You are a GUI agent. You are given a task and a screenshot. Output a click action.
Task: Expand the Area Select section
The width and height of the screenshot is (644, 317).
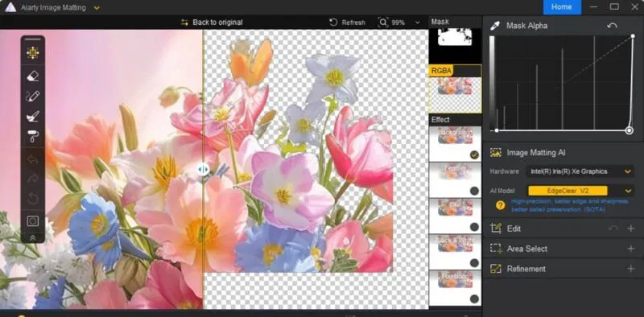(x=563, y=249)
